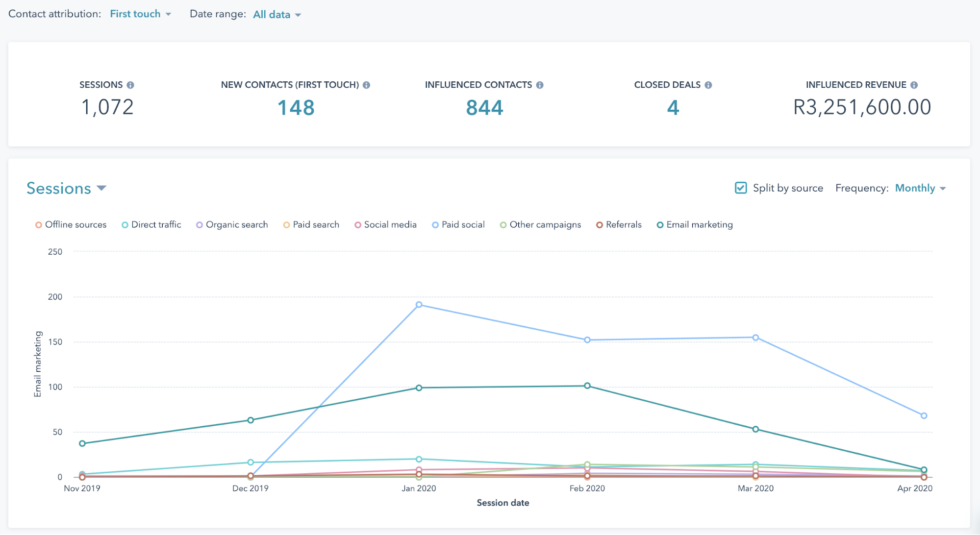Click the 844 influenced contacts value
The width and height of the screenshot is (980, 535).
tap(484, 108)
